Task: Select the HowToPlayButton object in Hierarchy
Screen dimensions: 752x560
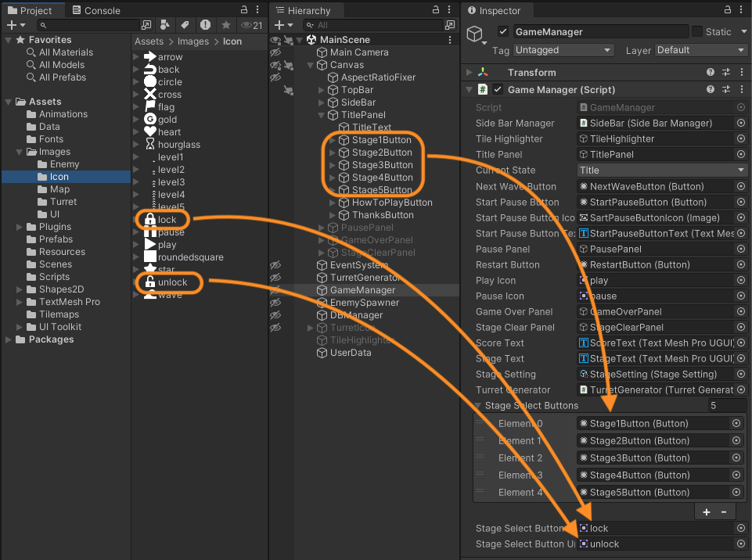Action: tap(392, 203)
